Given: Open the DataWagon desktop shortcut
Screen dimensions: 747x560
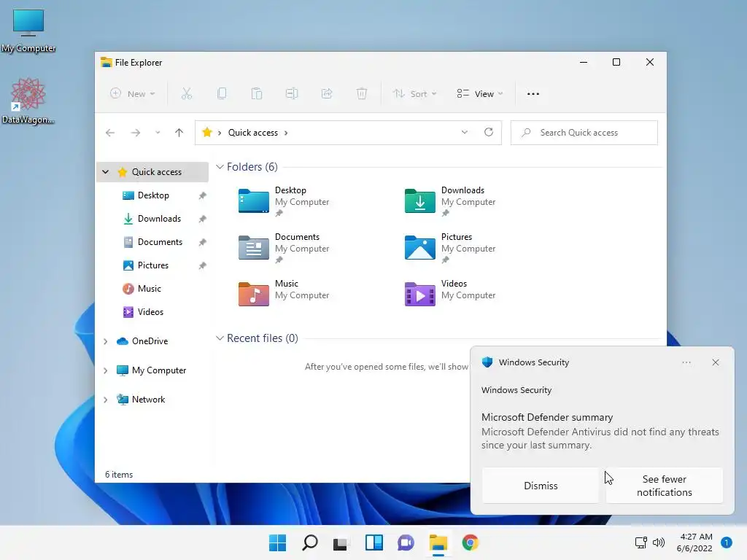Looking at the screenshot, I should (28, 101).
